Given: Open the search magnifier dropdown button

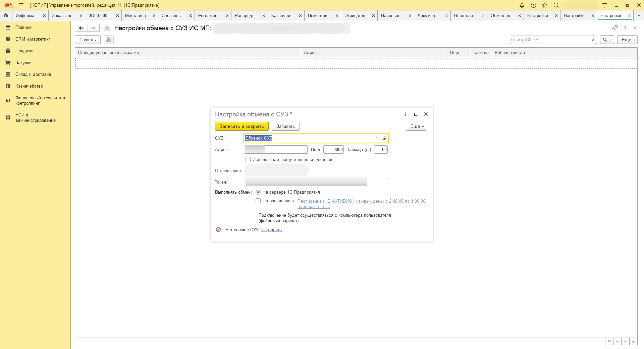Looking at the screenshot, I should [x=607, y=40].
